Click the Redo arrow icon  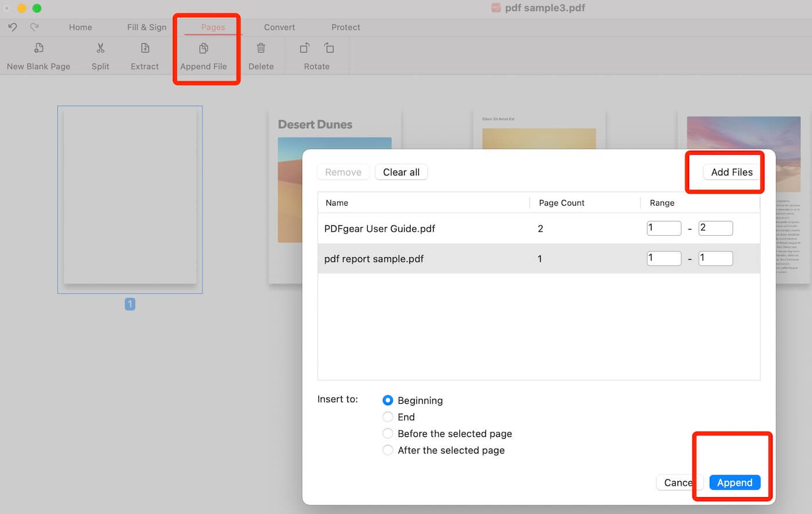33,27
